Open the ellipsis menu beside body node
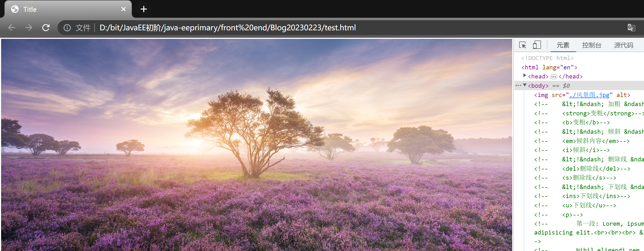This screenshot has height=251, width=644. click(x=518, y=86)
